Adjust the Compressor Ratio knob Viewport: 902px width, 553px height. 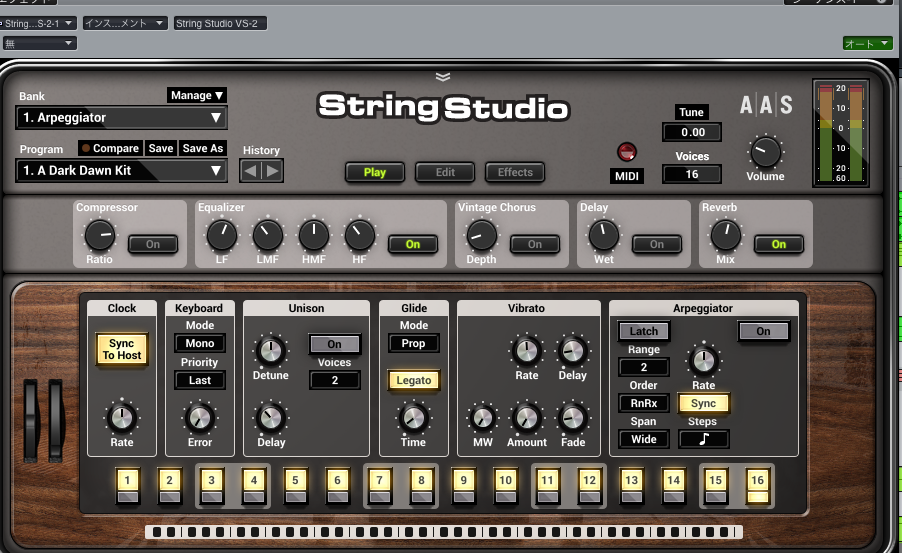point(100,235)
